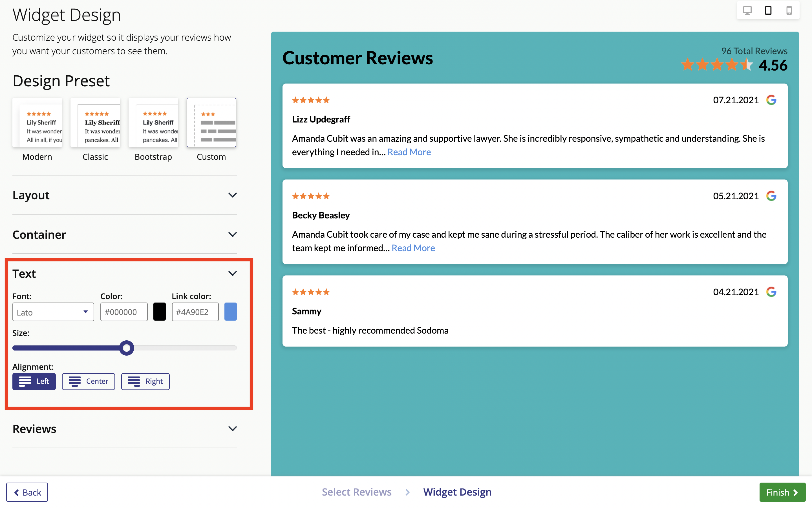Go Back to previous step

coord(27,492)
